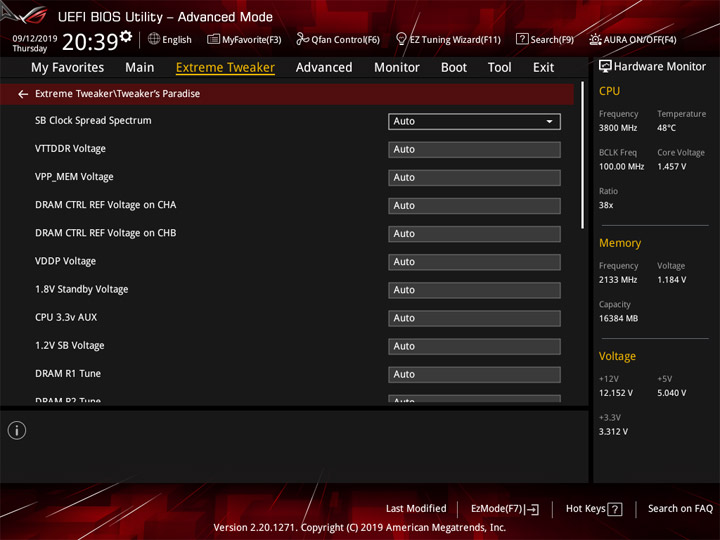Image resolution: width=720 pixels, height=540 pixels.
Task: Select the 1.2V SB Voltage field
Action: tap(474, 346)
